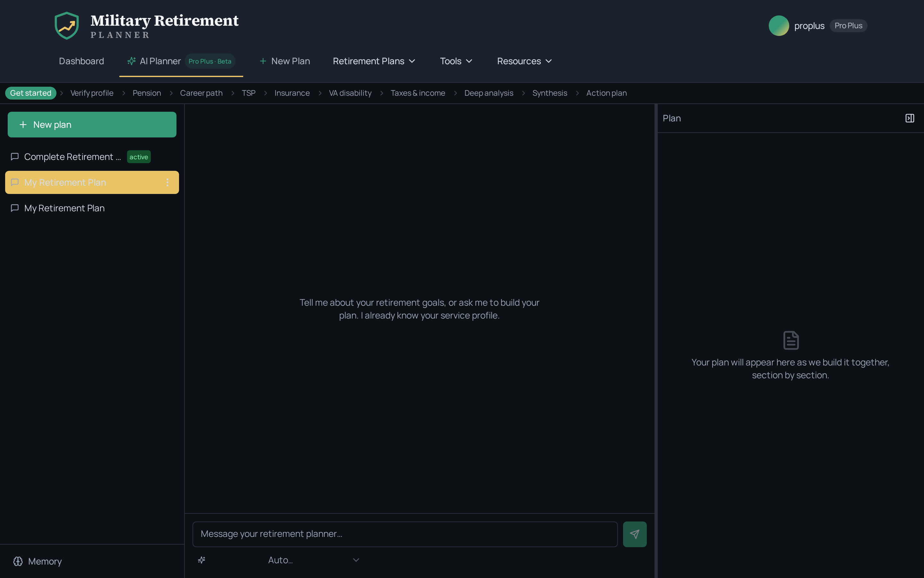Jump to the Verify profile step
Image resolution: width=924 pixels, height=578 pixels.
click(92, 93)
